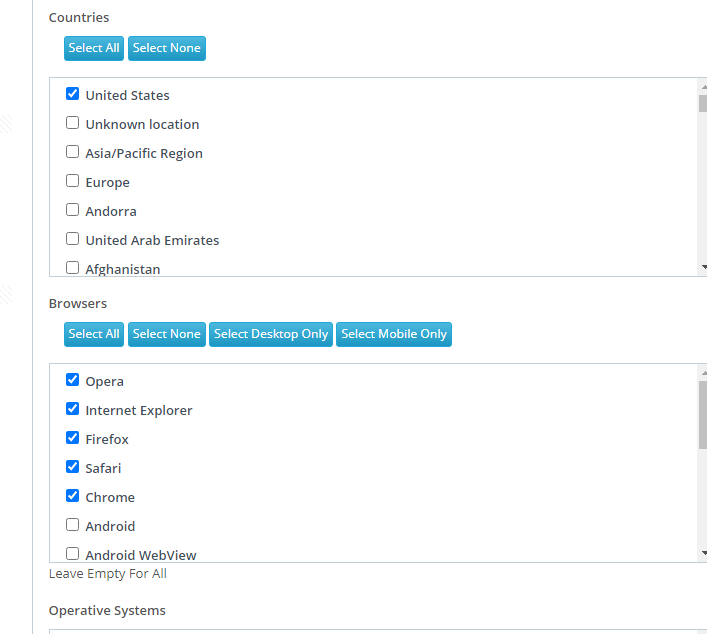
Task: Select the Andorra checkbox
Action: pos(72,210)
